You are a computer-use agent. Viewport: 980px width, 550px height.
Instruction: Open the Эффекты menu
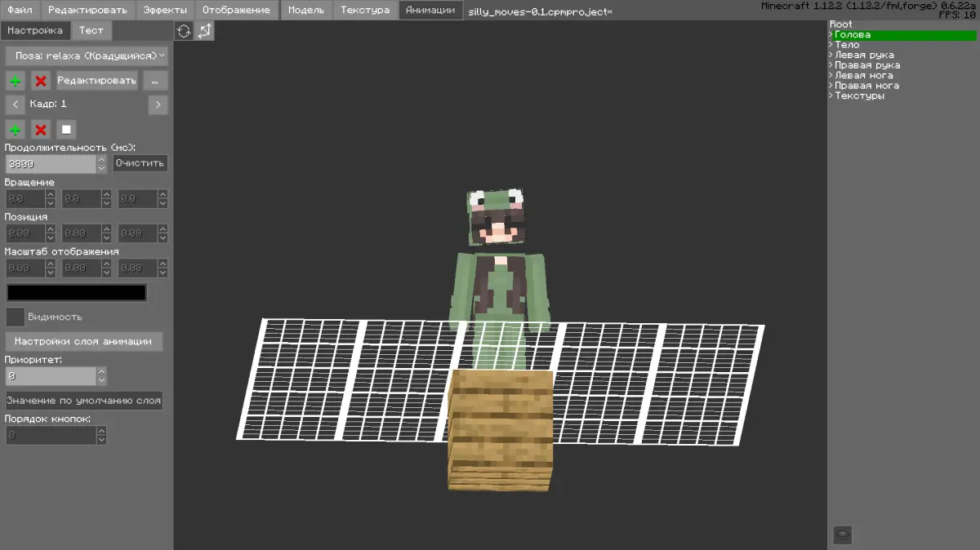point(165,10)
